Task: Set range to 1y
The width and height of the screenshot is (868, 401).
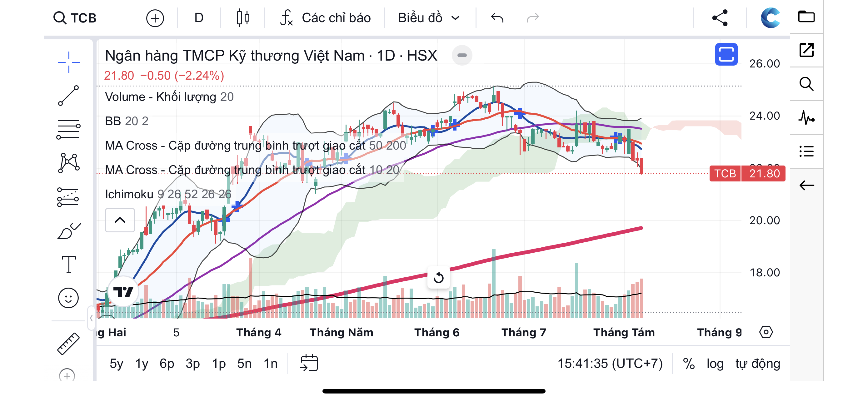Action: tap(142, 364)
